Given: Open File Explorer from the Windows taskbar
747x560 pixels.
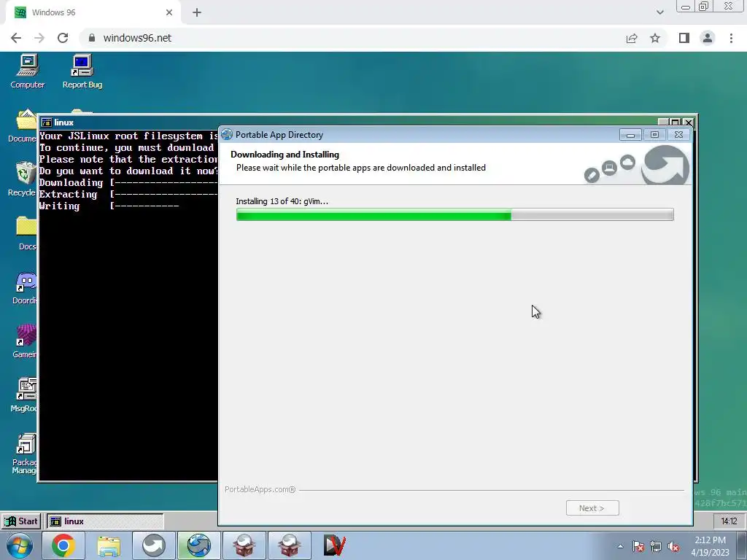Looking at the screenshot, I should point(109,545).
